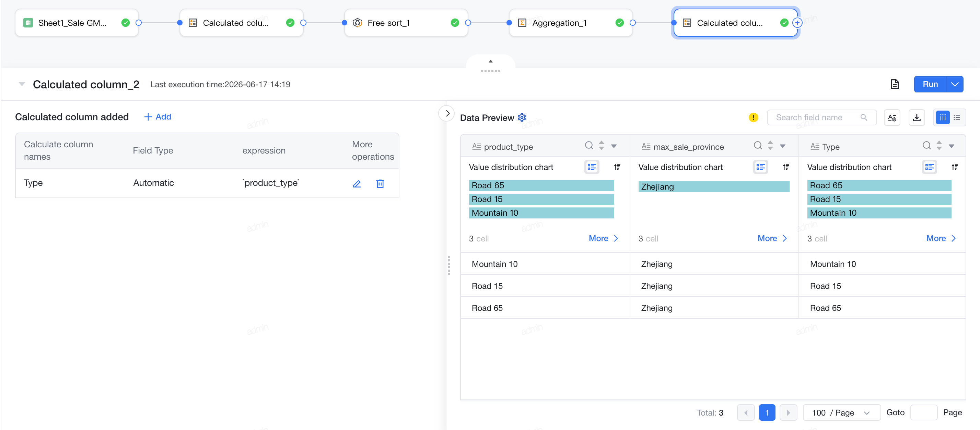980x430 pixels.
Task: Open the node notes document icon
Action: coord(895,84)
